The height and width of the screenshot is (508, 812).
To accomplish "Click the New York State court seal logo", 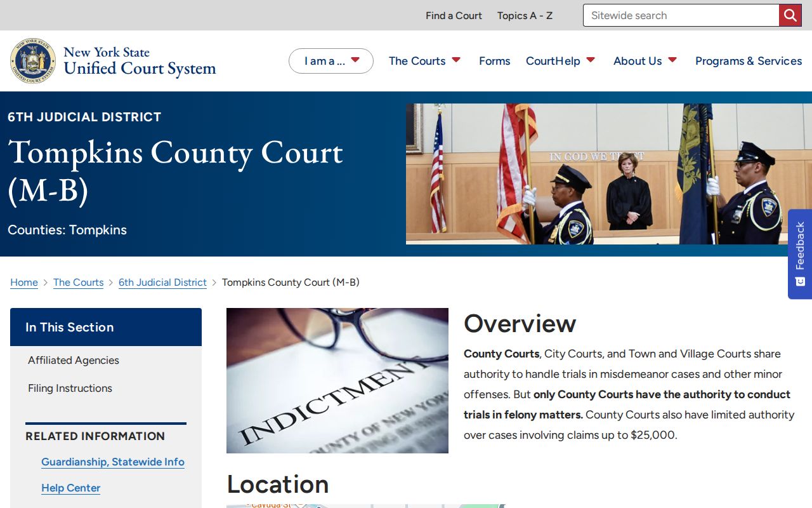I will [x=33, y=60].
